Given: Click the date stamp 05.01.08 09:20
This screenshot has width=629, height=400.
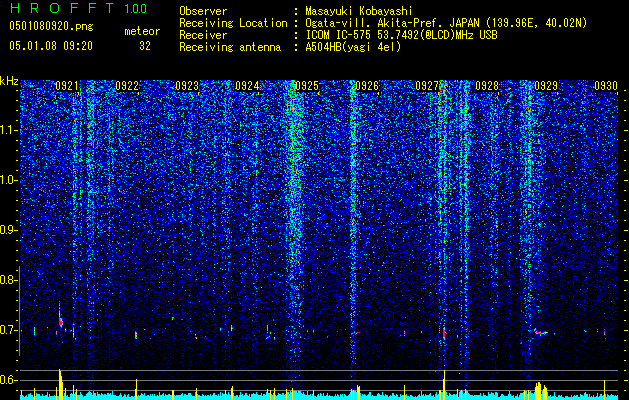Looking at the screenshot, I should [51, 46].
